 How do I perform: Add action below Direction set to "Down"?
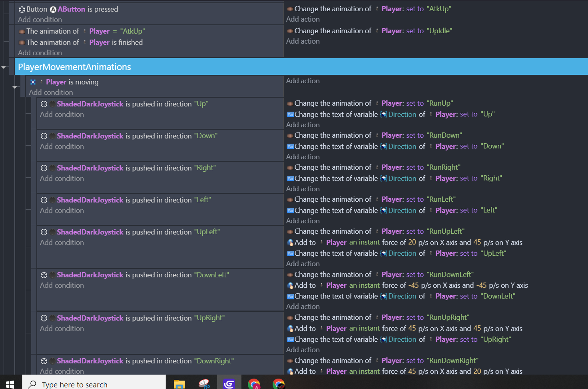click(303, 157)
